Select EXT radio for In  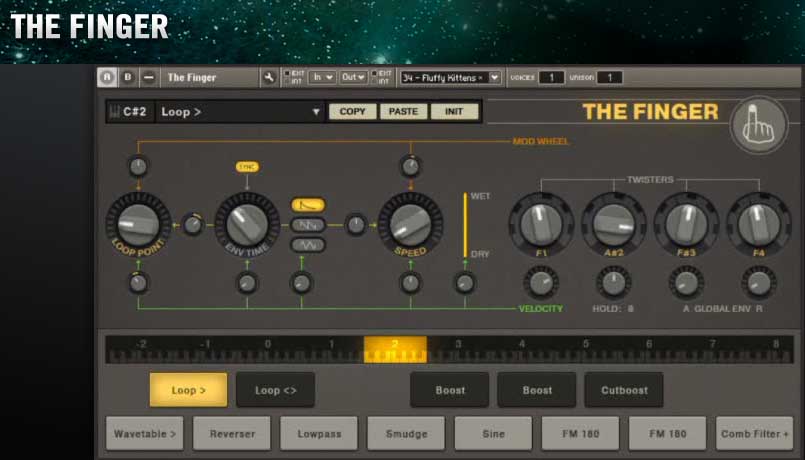(288, 73)
